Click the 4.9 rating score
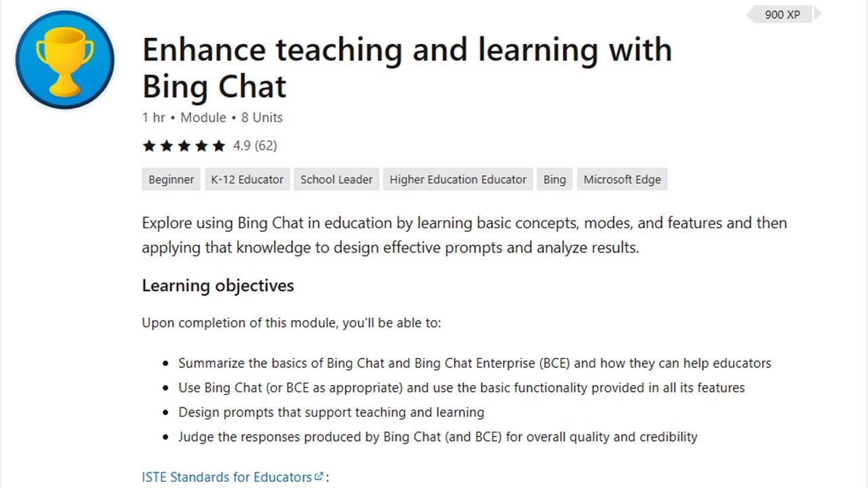The image size is (868, 488). click(x=241, y=146)
